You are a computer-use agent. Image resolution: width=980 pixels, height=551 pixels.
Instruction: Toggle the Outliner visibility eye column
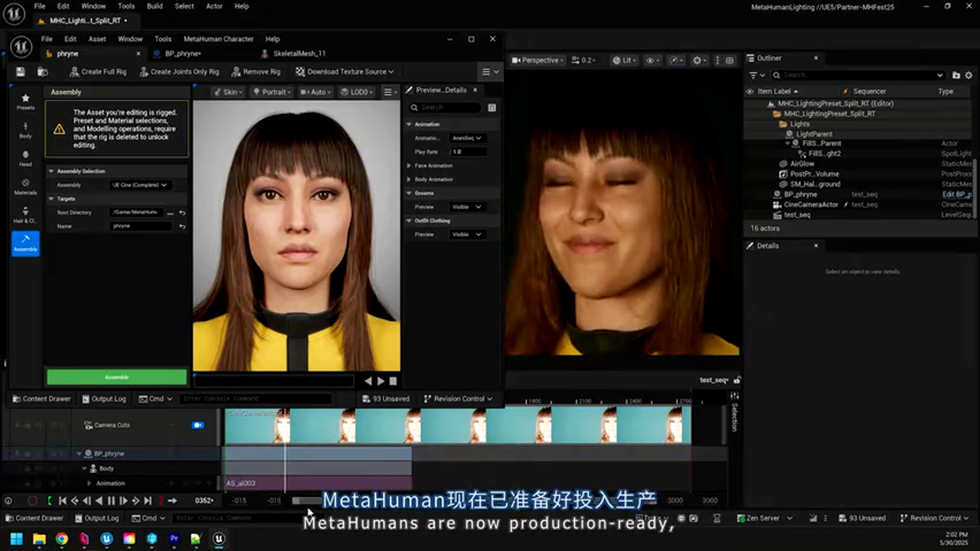click(x=750, y=91)
